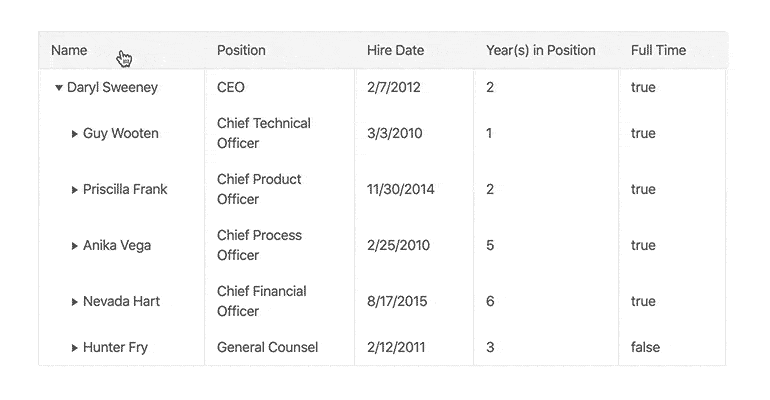Expand the Nevada Hart row
The width and height of the screenshot is (770, 400).
tap(75, 301)
